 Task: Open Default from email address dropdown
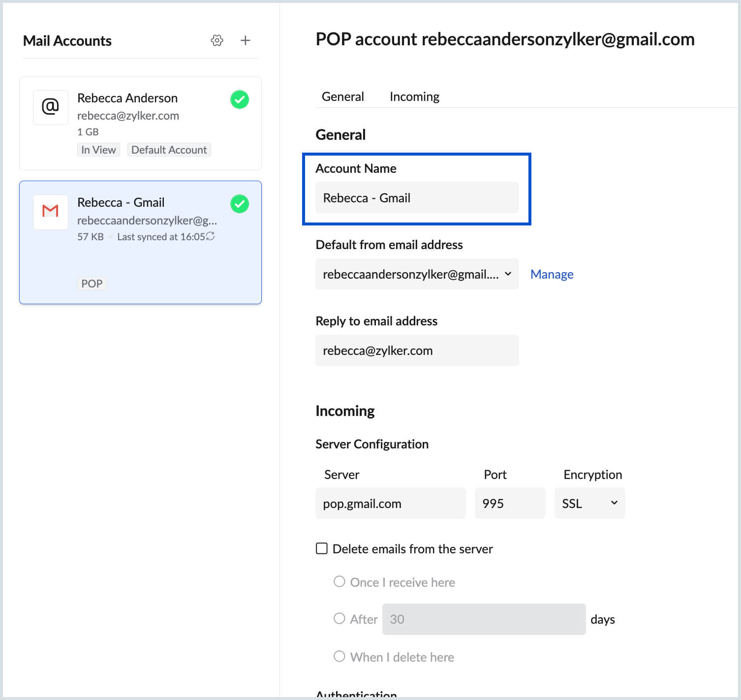pyautogui.click(x=417, y=274)
